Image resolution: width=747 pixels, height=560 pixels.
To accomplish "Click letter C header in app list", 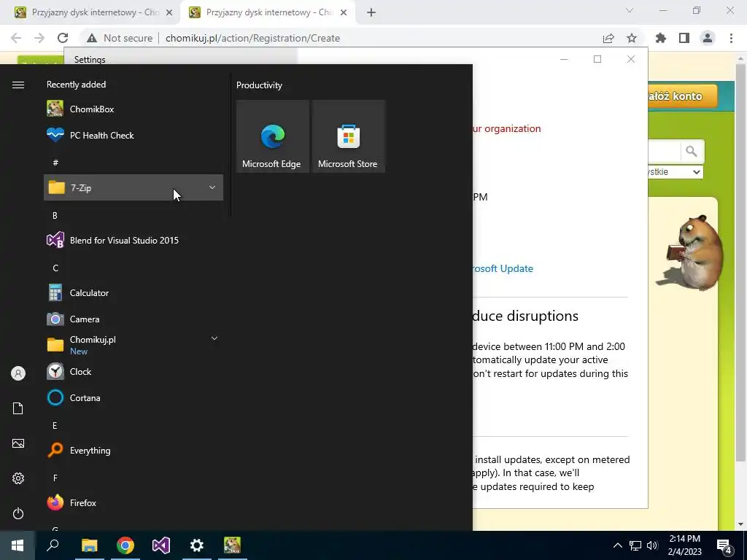I will click(55, 268).
